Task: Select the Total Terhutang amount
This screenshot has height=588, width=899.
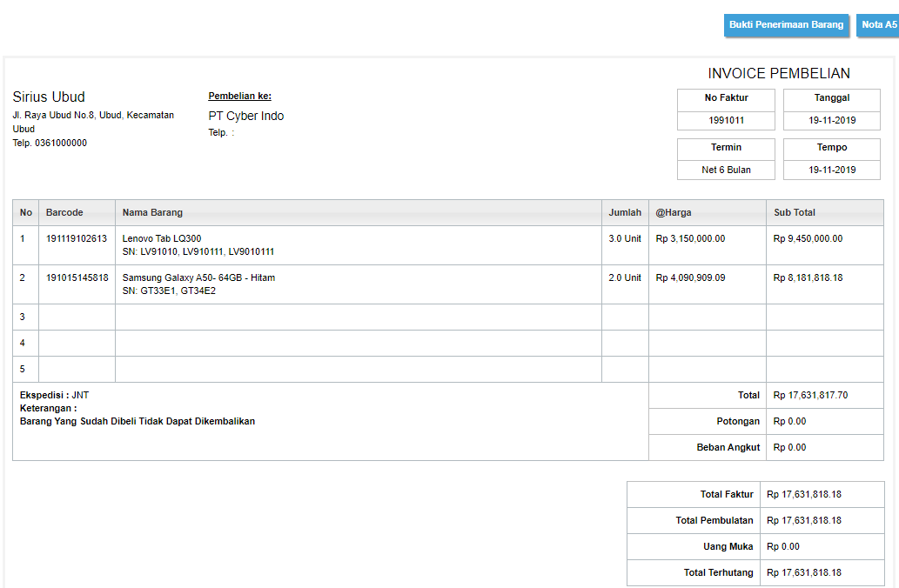Action: [x=804, y=572]
